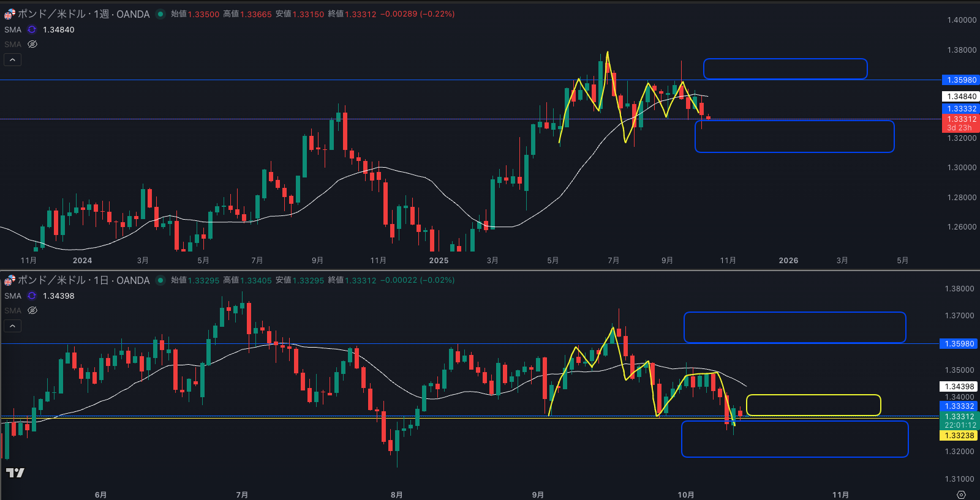Click the GBP/USD flag icon on daily chart
980x500 pixels.
coord(9,280)
